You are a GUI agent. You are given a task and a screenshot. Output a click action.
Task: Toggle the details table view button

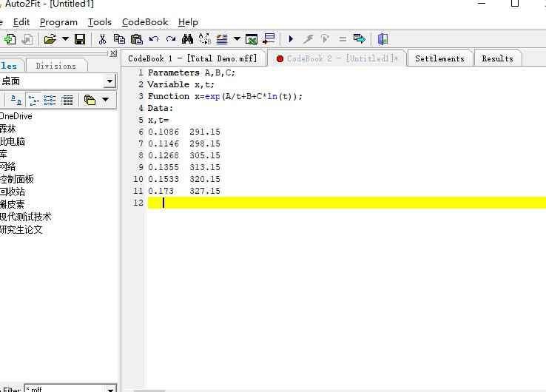coord(67,100)
